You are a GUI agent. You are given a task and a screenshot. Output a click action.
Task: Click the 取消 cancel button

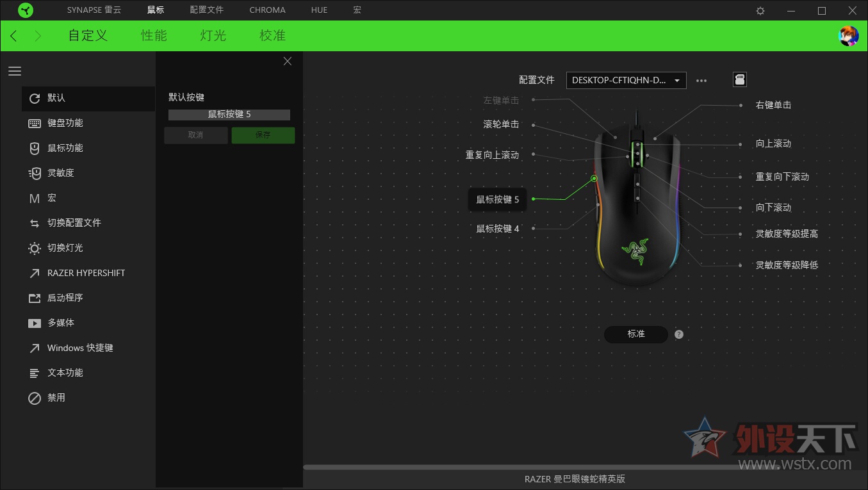(x=196, y=135)
